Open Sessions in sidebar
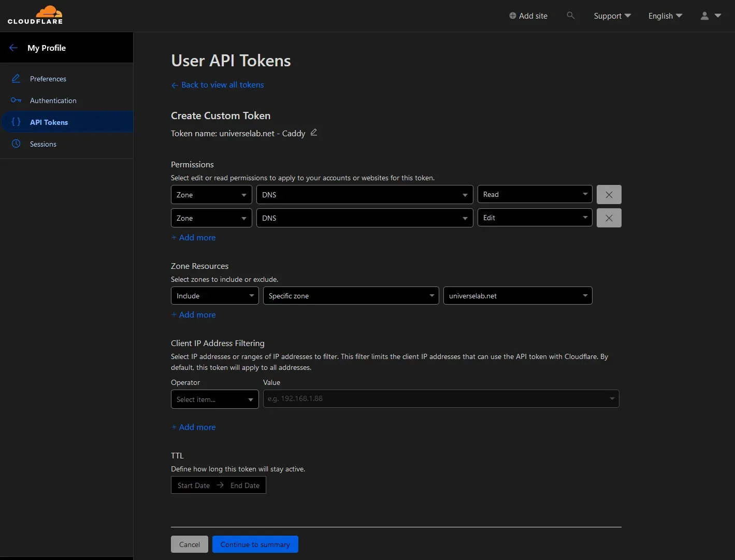735x560 pixels. (44, 144)
